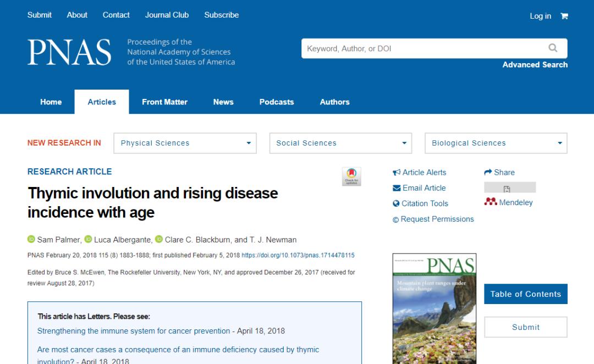Screen dimensions: 594x364
Task: Click the Check for updates badge
Action: tap(351, 177)
